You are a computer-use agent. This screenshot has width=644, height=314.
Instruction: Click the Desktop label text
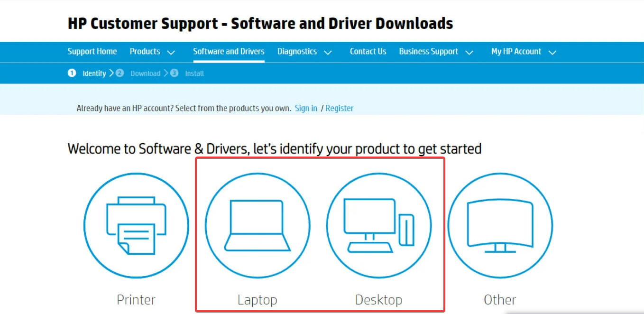pyautogui.click(x=379, y=300)
